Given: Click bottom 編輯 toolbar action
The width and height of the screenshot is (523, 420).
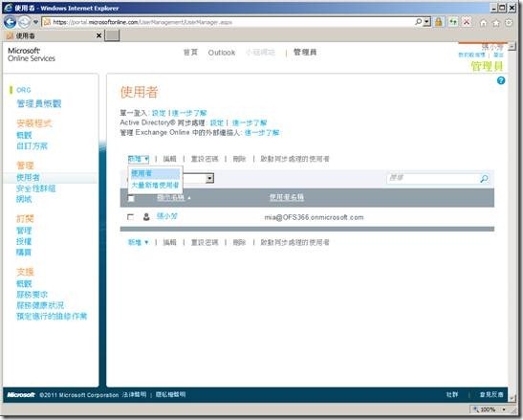Looking at the screenshot, I should click(x=169, y=242).
